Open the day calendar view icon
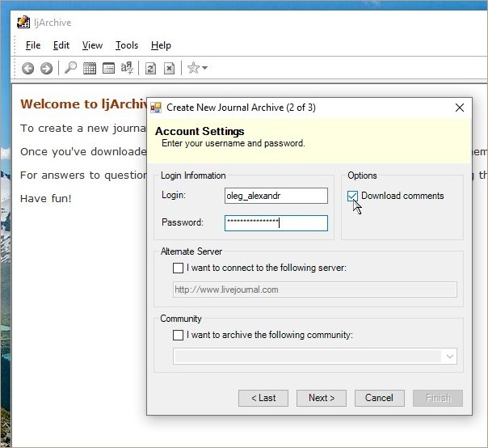 pos(108,68)
